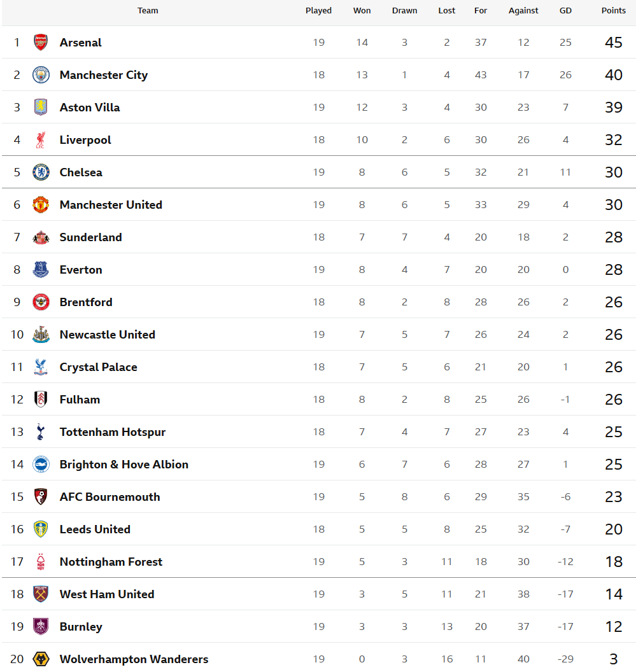This screenshot has width=636, height=672.
Task: Select the Crystal Palace team name
Action: (x=98, y=367)
